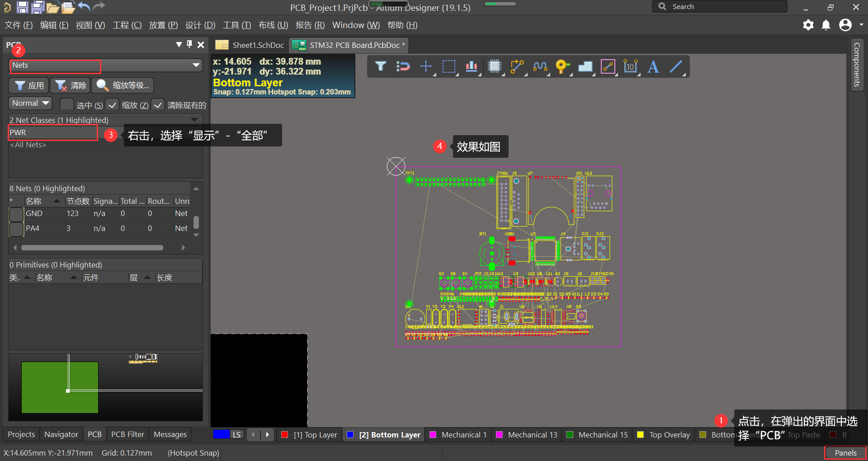Open the 文件 (F) menu
The height and width of the screenshot is (461, 868).
19,25
